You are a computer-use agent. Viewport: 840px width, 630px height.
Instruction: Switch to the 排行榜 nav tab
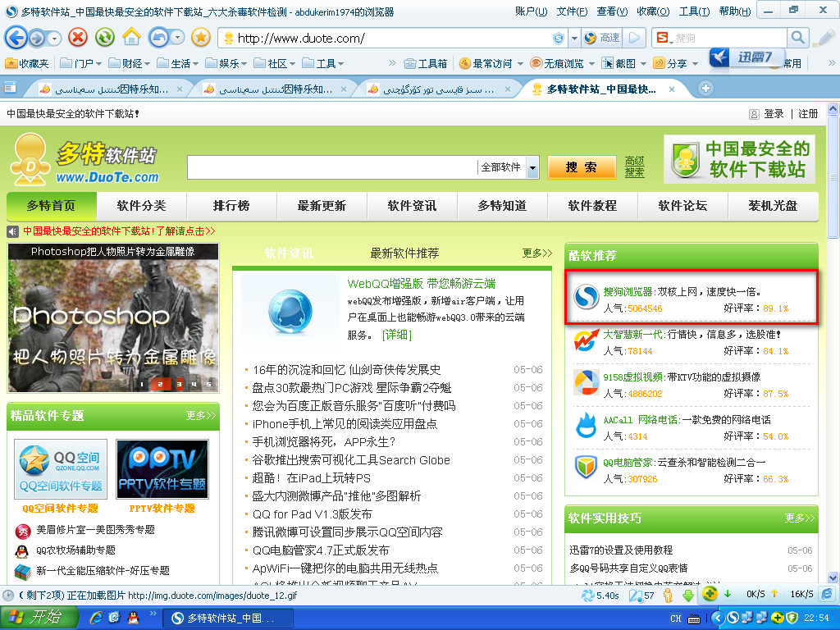(231, 206)
